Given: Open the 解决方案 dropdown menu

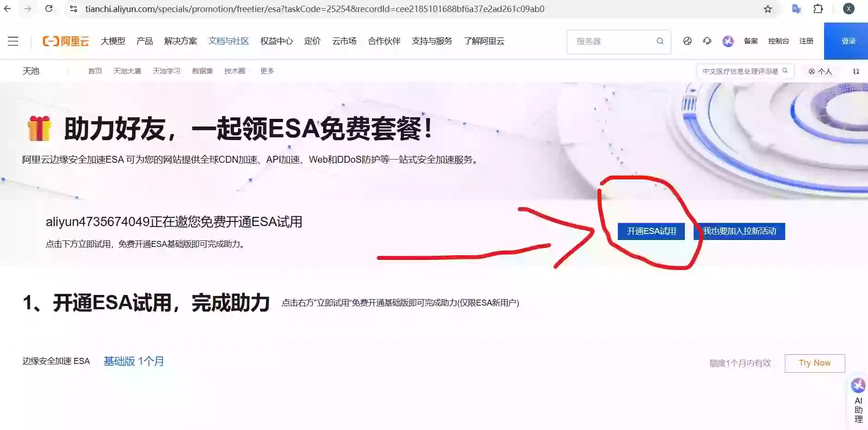Looking at the screenshot, I should (180, 41).
